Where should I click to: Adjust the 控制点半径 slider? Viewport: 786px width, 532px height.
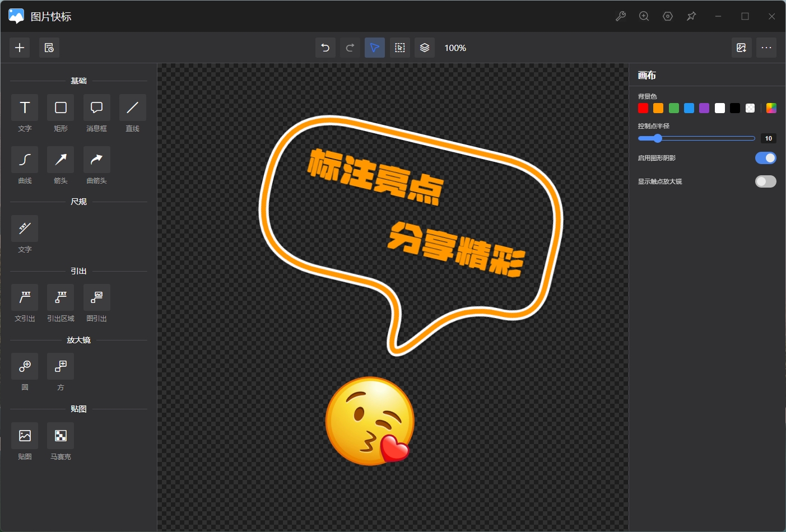[x=696, y=138]
